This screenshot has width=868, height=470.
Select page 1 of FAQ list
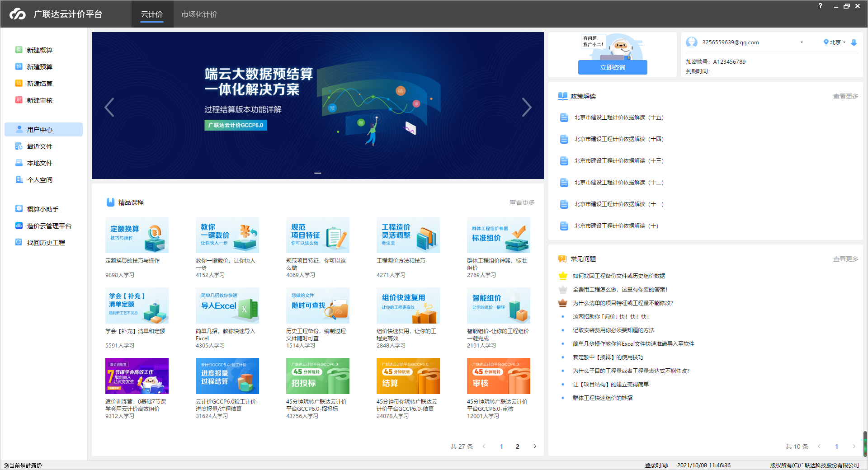(837, 446)
